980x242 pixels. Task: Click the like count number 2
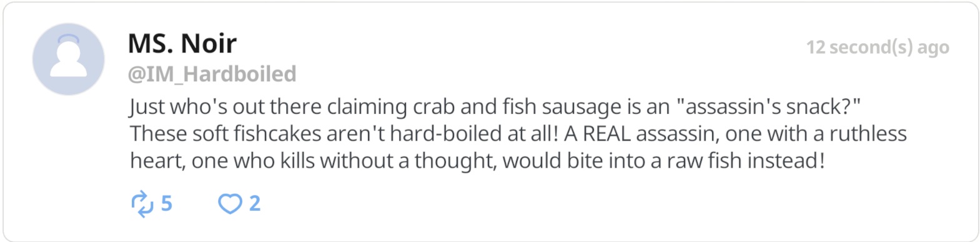(255, 204)
